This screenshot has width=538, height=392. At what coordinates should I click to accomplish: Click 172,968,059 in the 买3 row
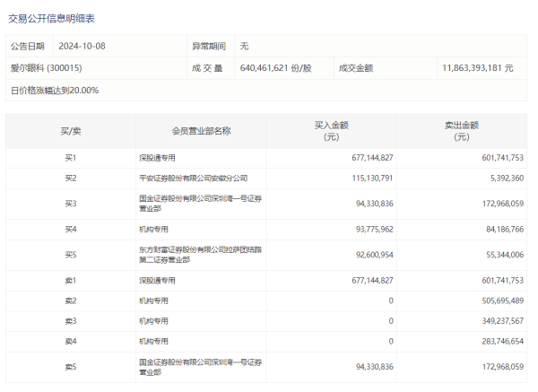tap(503, 204)
